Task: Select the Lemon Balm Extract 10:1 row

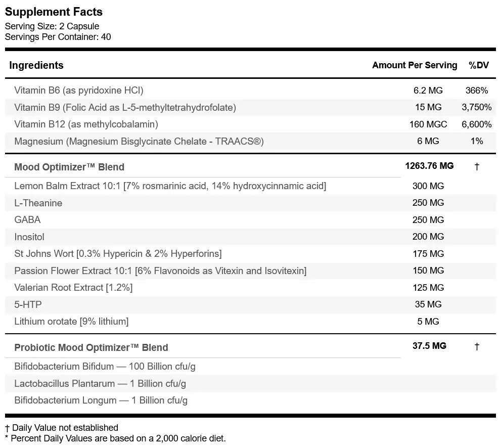Action: (x=250, y=186)
